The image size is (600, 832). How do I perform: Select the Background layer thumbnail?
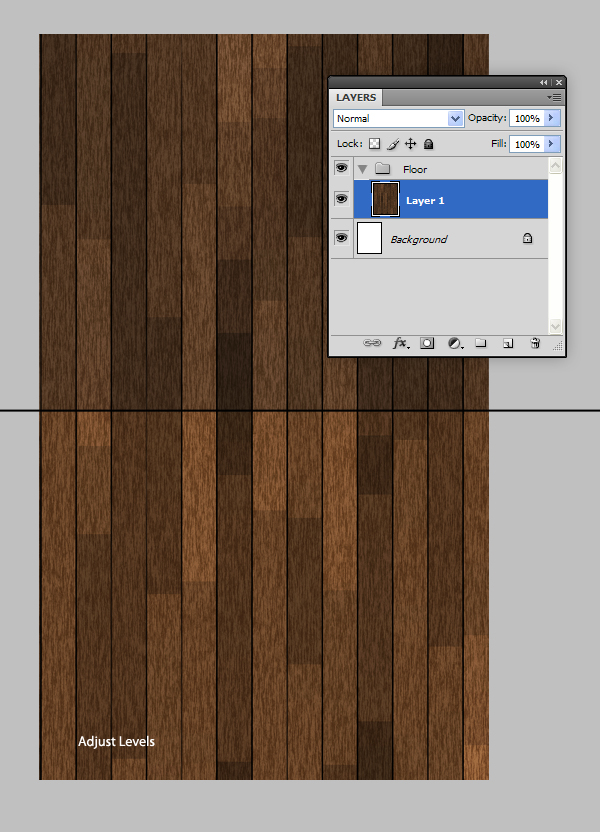pyautogui.click(x=370, y=238)
